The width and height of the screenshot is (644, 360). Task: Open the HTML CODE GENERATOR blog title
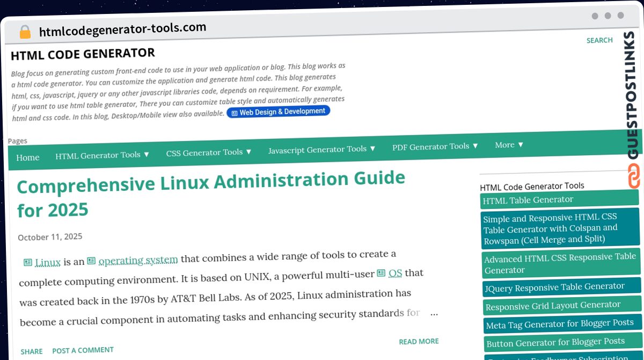[83, 54]
